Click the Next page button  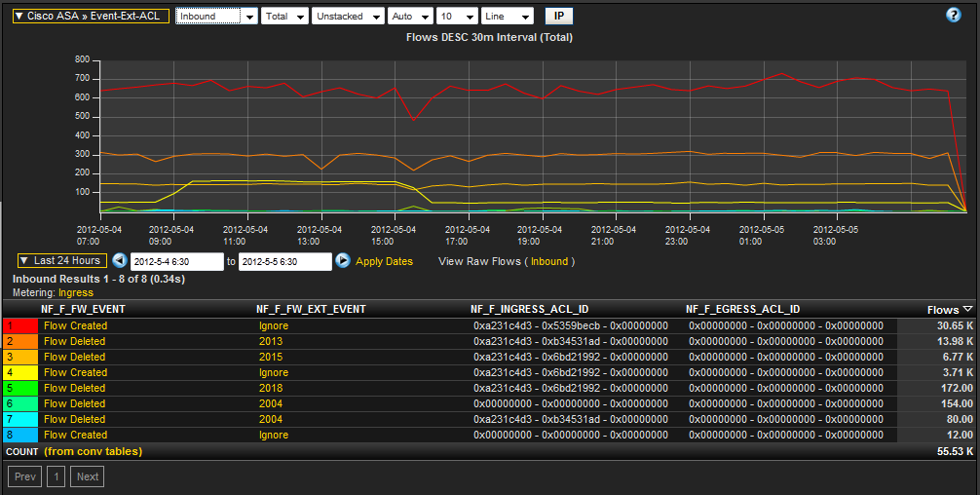[88, 476]
